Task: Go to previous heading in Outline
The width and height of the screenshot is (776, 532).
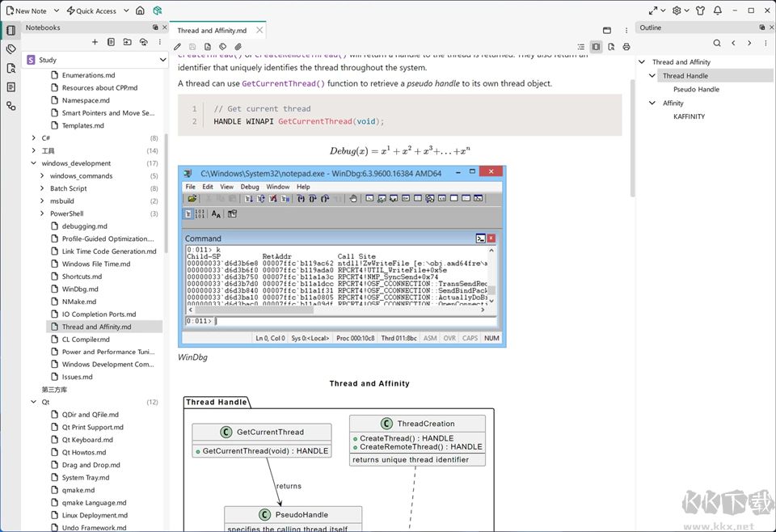Action: click(733, 43)
